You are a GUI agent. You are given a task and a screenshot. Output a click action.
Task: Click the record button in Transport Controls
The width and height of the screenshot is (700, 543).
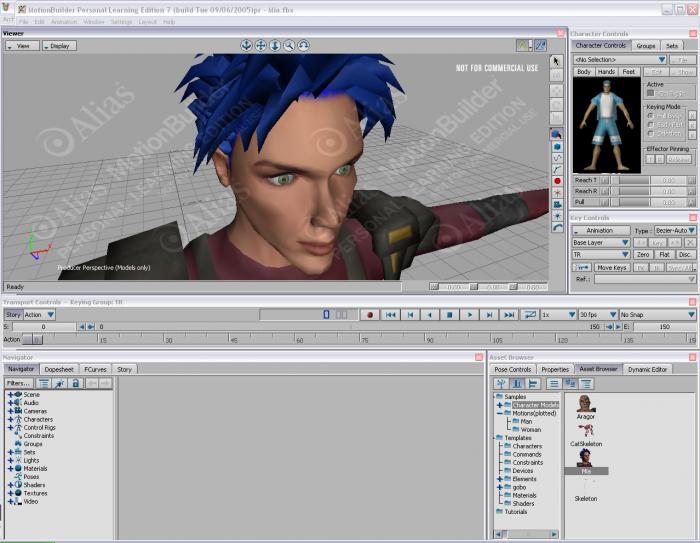(x=369, y=315)
